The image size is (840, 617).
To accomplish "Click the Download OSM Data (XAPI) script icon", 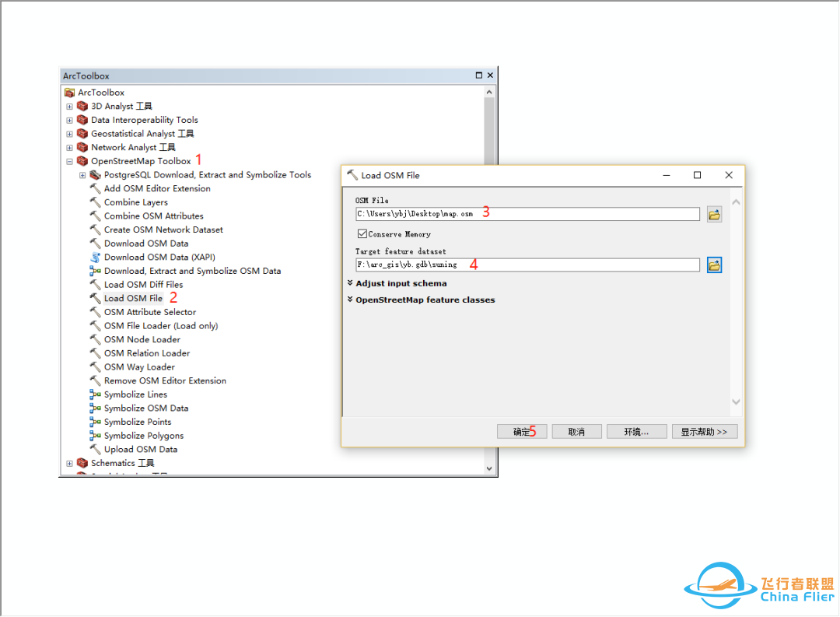I will [96, 258].
